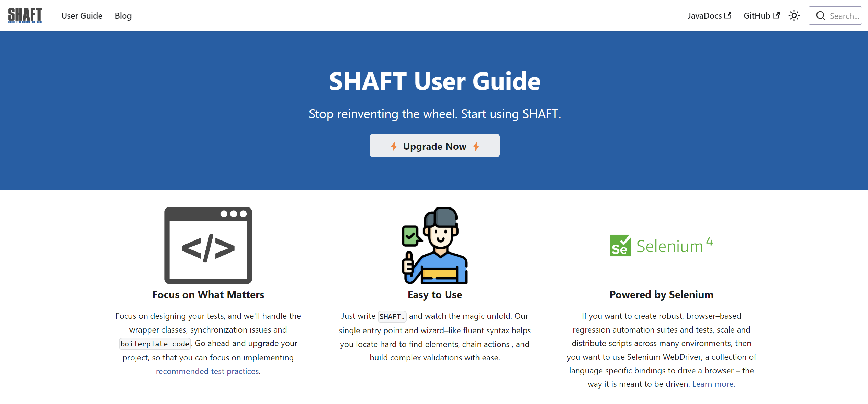
Task: Click the SHAFT logo icon
Action: pyautogui.click(x=25, y=15)
